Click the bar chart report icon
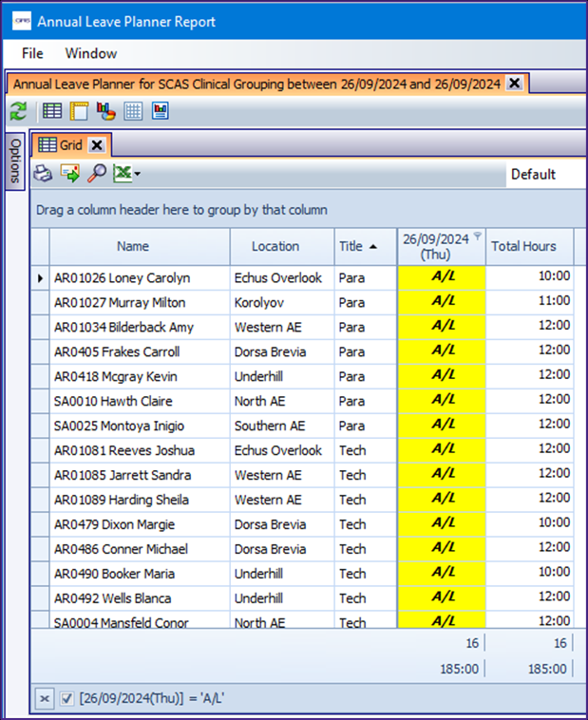Screen dimensions: 588x720 (x=160, y=112)
